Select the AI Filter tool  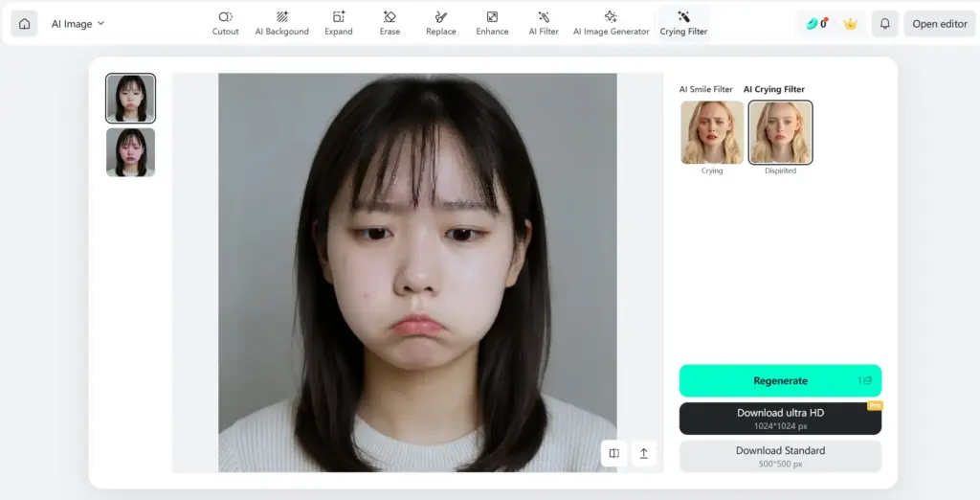544,24
